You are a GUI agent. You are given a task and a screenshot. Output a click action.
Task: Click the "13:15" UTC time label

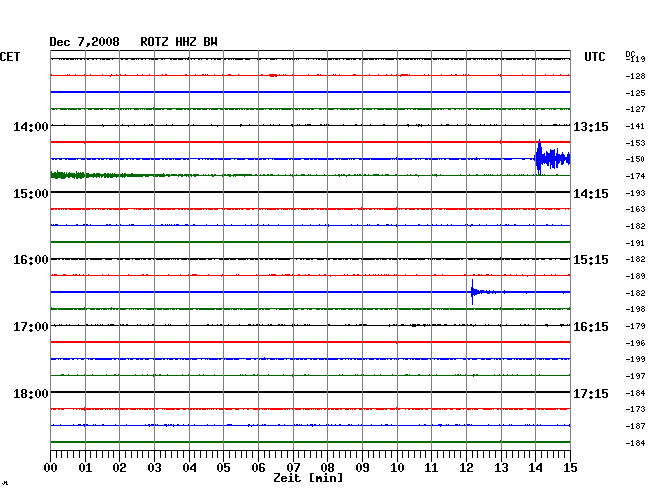[591, 127]
